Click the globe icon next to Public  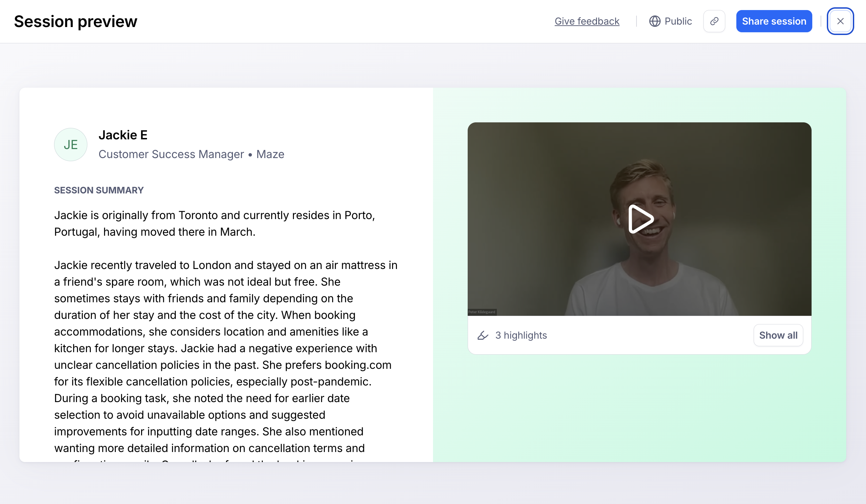point(655,21)
